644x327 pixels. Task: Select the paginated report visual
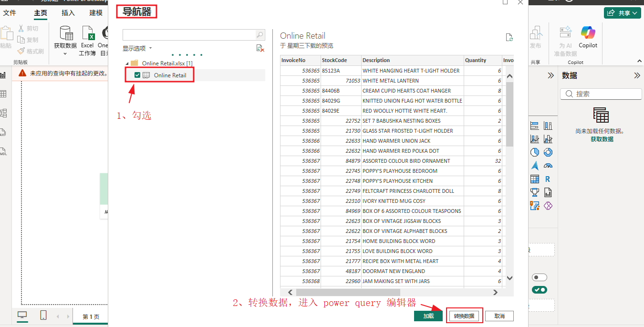(x=548, y=192)
